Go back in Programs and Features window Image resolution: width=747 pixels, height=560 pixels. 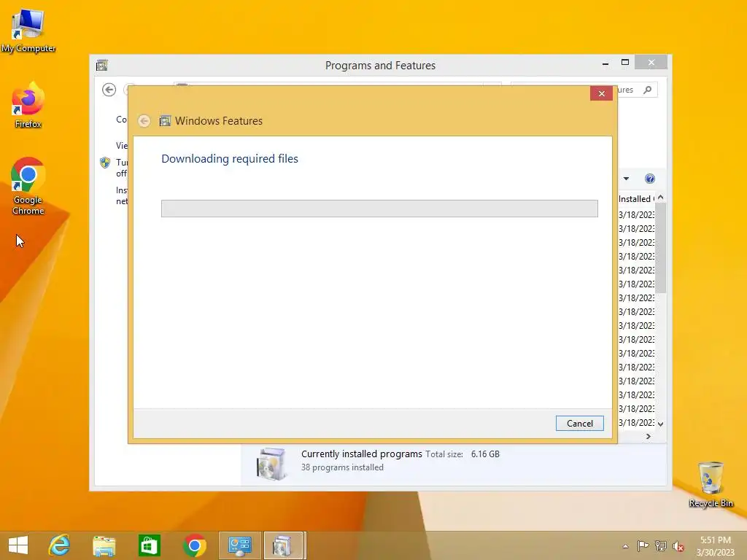point(109,90)
